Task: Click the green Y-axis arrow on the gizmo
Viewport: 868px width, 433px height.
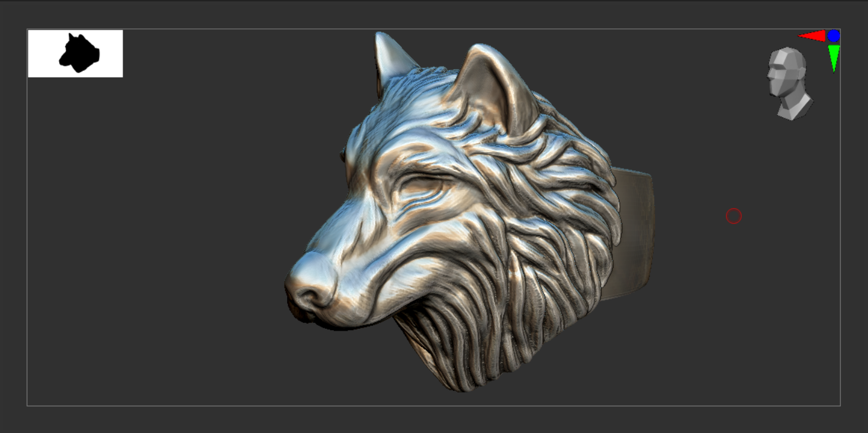Action: tap(835, 59)
